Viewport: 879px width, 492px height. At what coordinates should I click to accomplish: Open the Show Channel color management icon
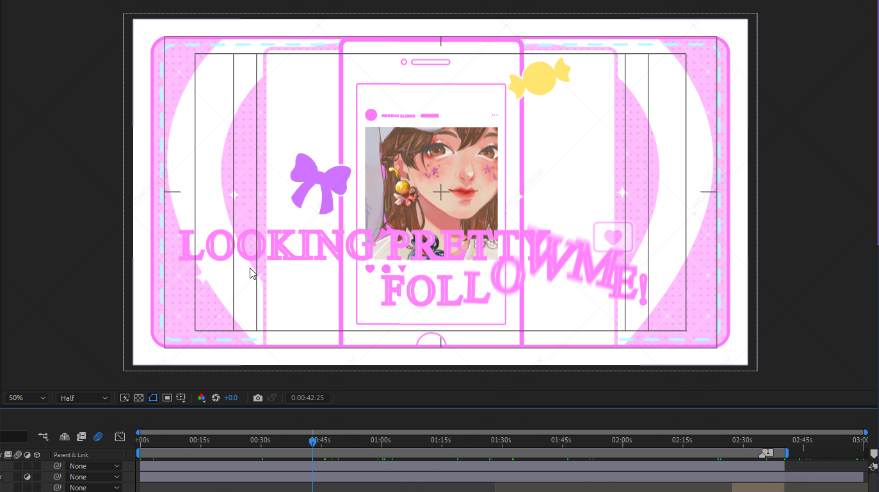pos(201,398)
